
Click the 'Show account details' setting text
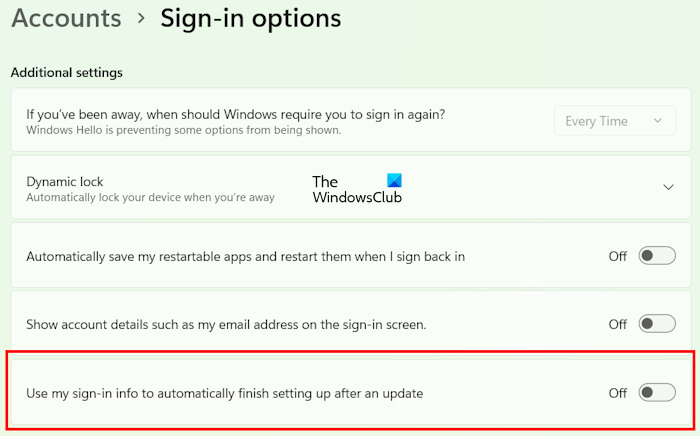[226, 324]
